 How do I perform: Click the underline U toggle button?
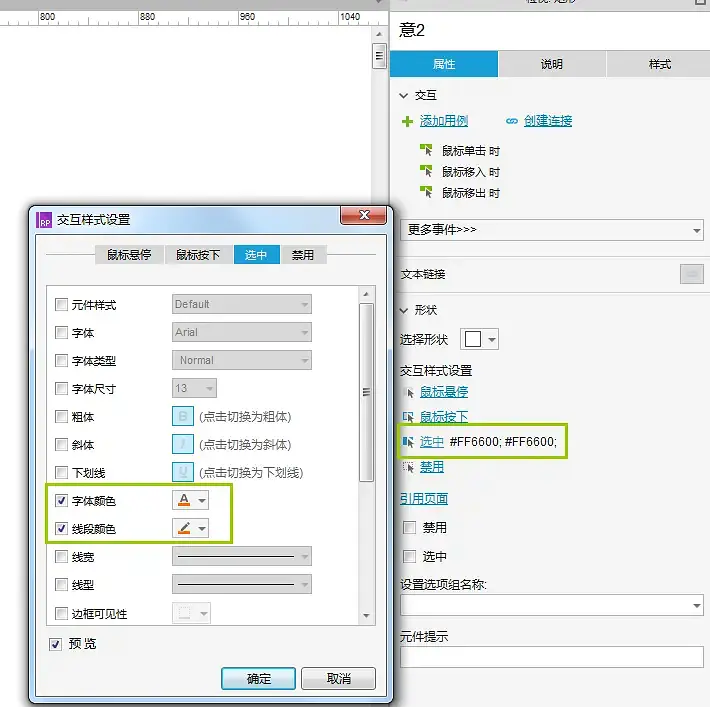(183, 472)
